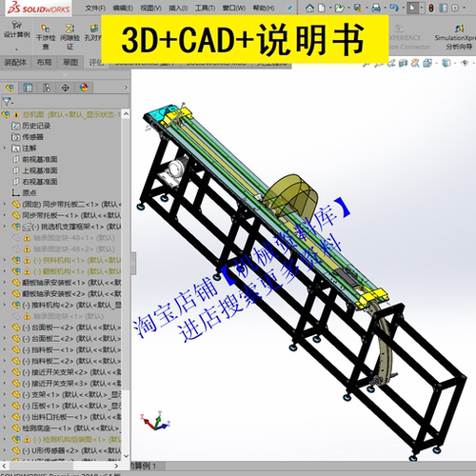This screenshot has height=476, width=476.
Task: Select the 原点 origin item
Action: coord(24,192)
